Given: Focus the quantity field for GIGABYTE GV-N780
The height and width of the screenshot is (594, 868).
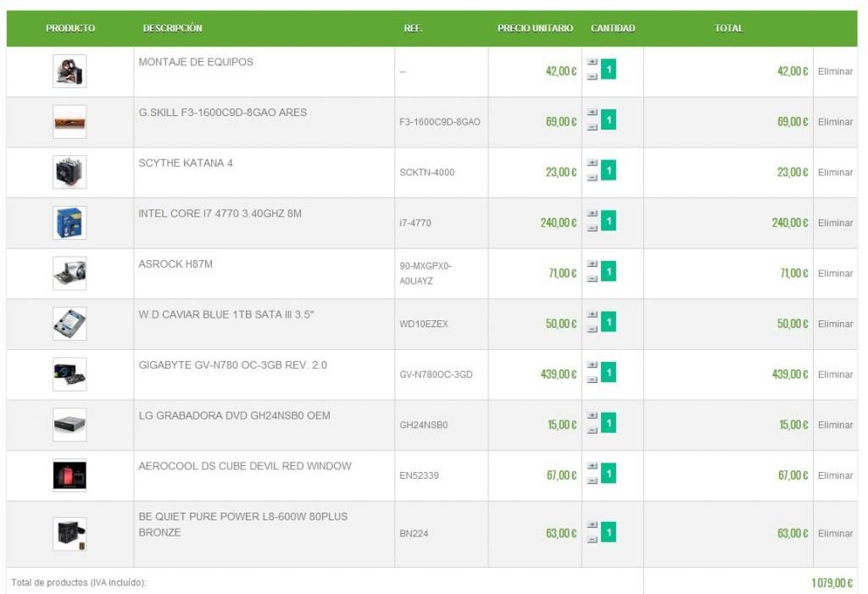Looking at the screenshot, I should (x=609, y=372).
